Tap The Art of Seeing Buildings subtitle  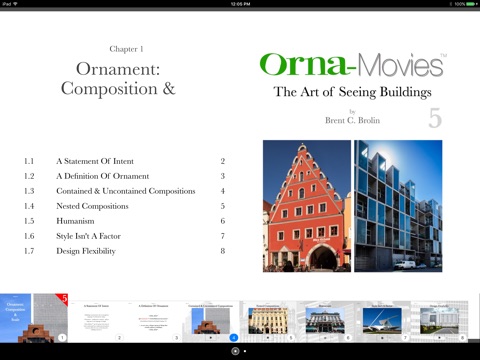[352, 92]
